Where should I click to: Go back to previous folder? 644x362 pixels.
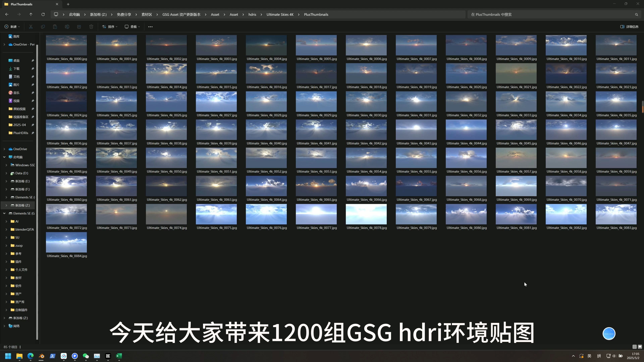point(7,14)
